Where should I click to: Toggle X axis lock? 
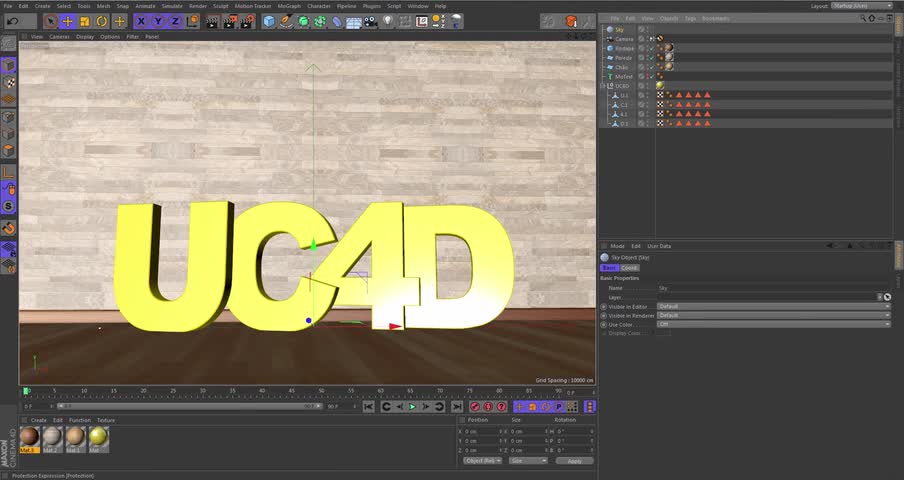coord(141,22)
